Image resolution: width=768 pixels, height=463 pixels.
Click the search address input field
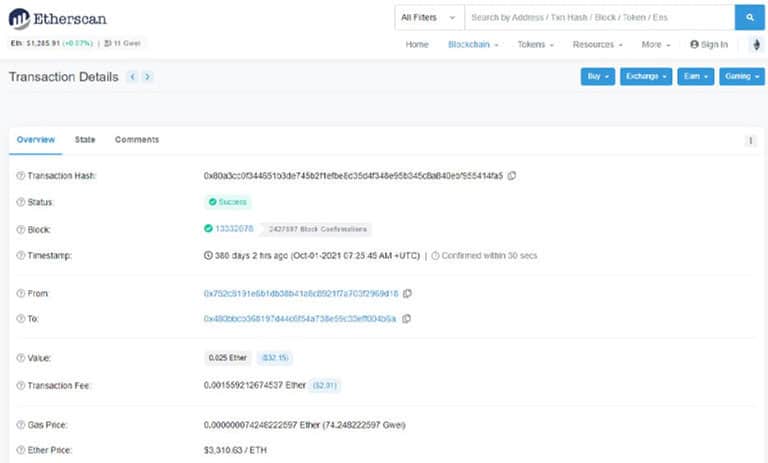click(600, 18)
